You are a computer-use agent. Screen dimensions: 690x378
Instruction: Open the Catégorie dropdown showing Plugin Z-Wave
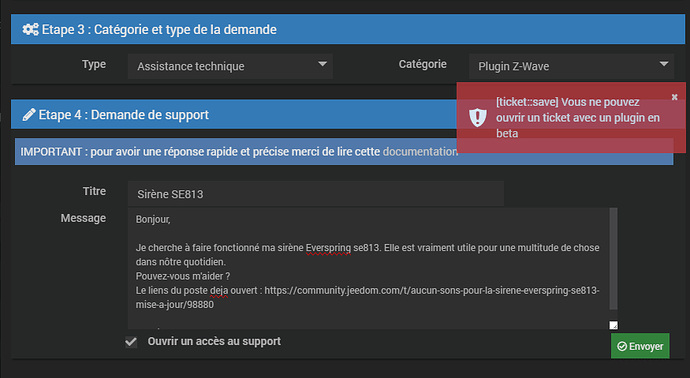pyautogui.click(x=571, y=66)
